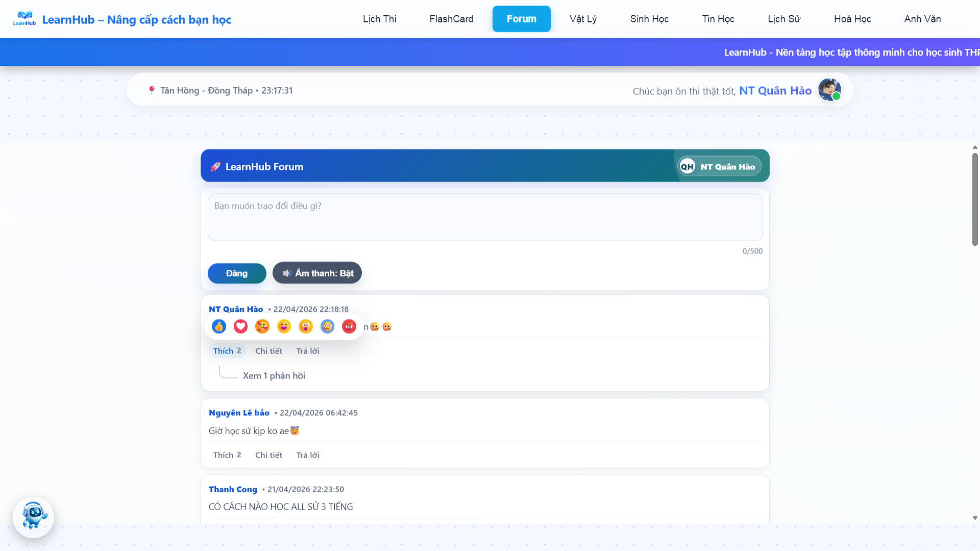React with the thumbs-up like emoji
Viewport: 980px width, 551px height.
tap(219, 327)
